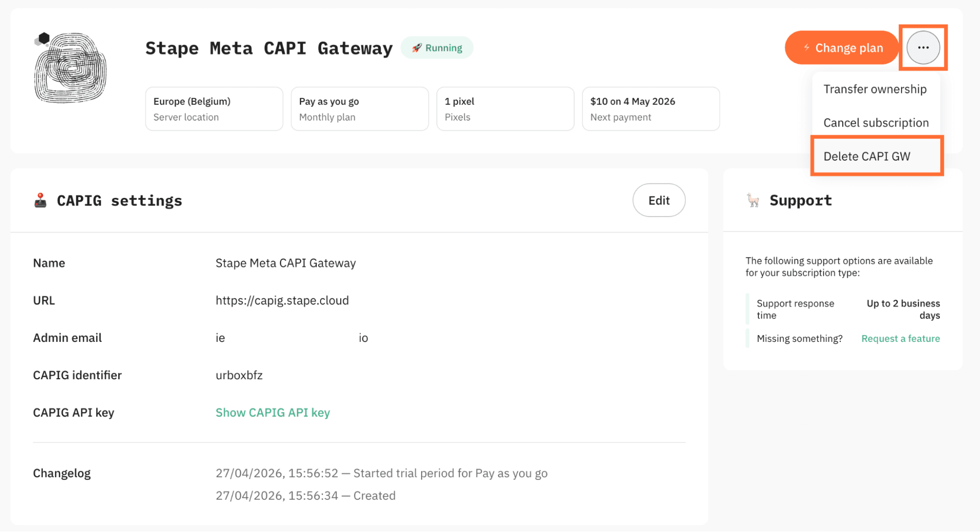Show CAPIG API key
The height and width of the screenshot is (532, 980).
pos(273,412)
